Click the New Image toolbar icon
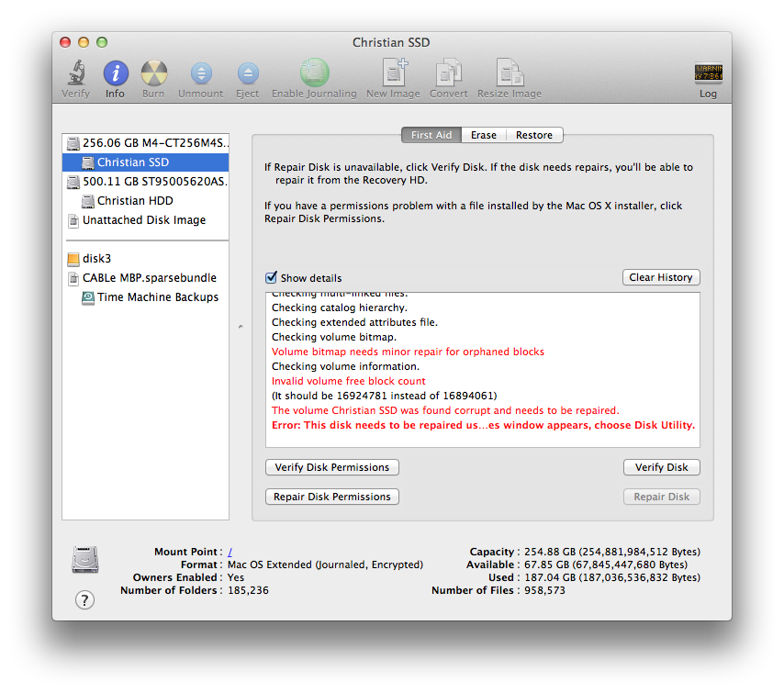The width and height of the screenshot is (784, 693). (394, 73)
